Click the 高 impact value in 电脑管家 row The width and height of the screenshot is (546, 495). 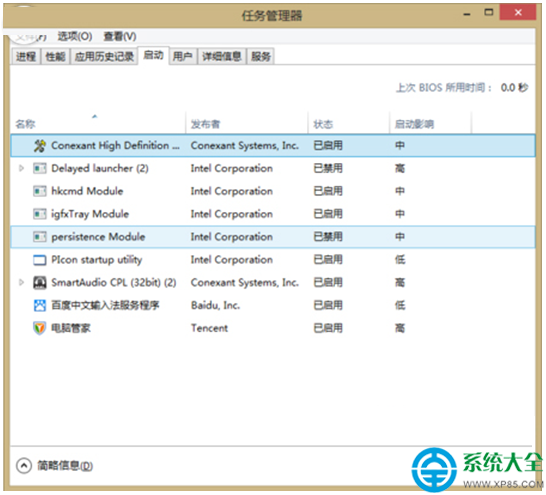(x=400, y=328)
